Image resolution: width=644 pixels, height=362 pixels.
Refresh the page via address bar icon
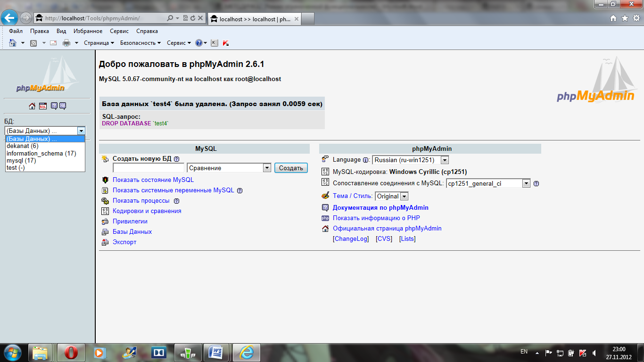[x=193, y=18]
